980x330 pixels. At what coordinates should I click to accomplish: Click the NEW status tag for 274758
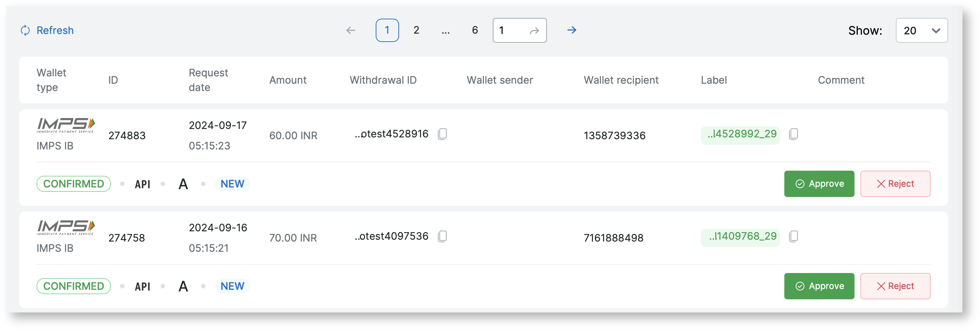pyautogui.click(x=232, y=286)
